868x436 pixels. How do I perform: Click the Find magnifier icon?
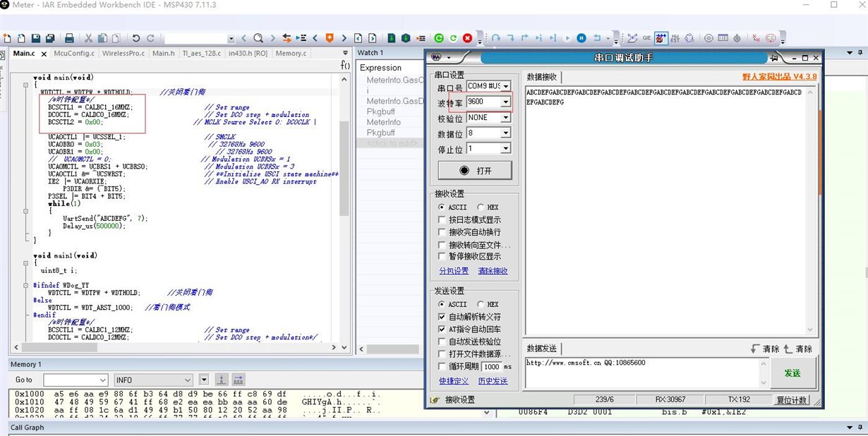pyautogui.click(x=258, y=38)
